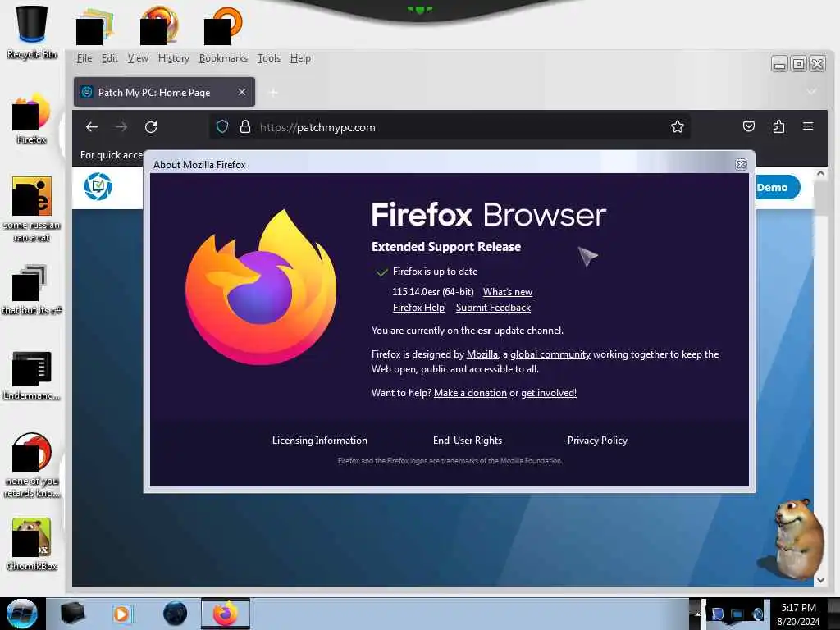Select the Patch My PC: Home Page tab
Image resolution: width=840 pixels, height=630 pixels.
164,92
